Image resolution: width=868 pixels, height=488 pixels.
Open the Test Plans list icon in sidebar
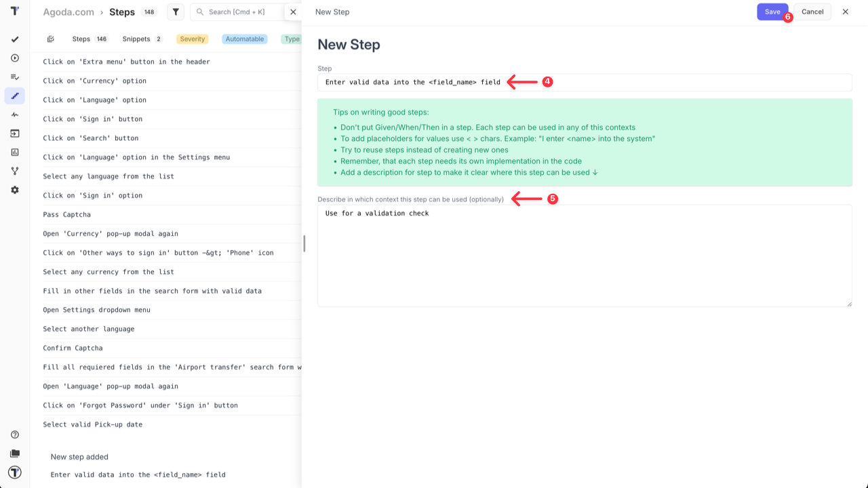(x=14, y=77)
